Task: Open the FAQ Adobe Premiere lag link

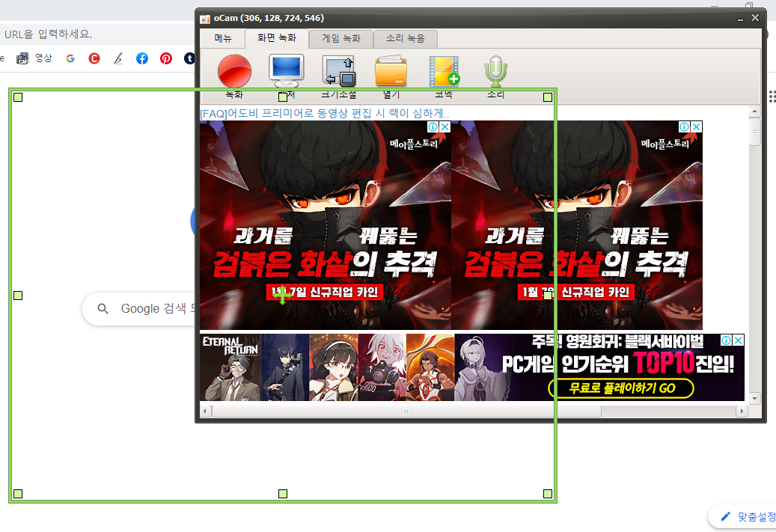Action: (x=324, y=113)
